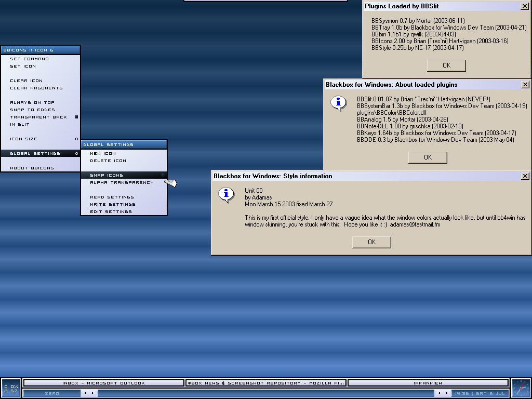Choose Set Command from the menu
The height and width of the screenshot is (399, 532).
coord(41,59)
